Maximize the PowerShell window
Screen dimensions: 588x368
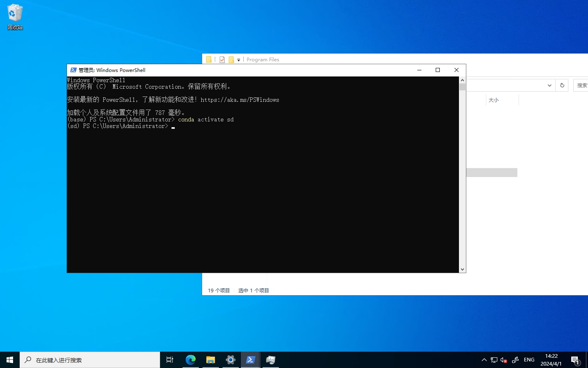pos(438,70)
